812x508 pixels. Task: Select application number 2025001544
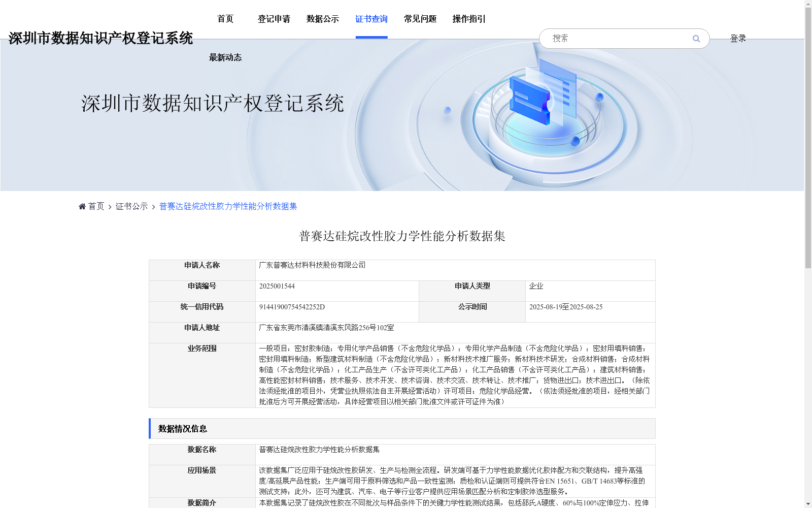pyautogui.click(x=277, y=286)
